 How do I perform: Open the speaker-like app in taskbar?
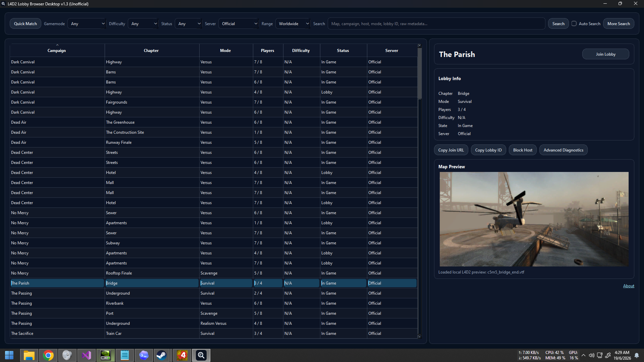point(67,355)
